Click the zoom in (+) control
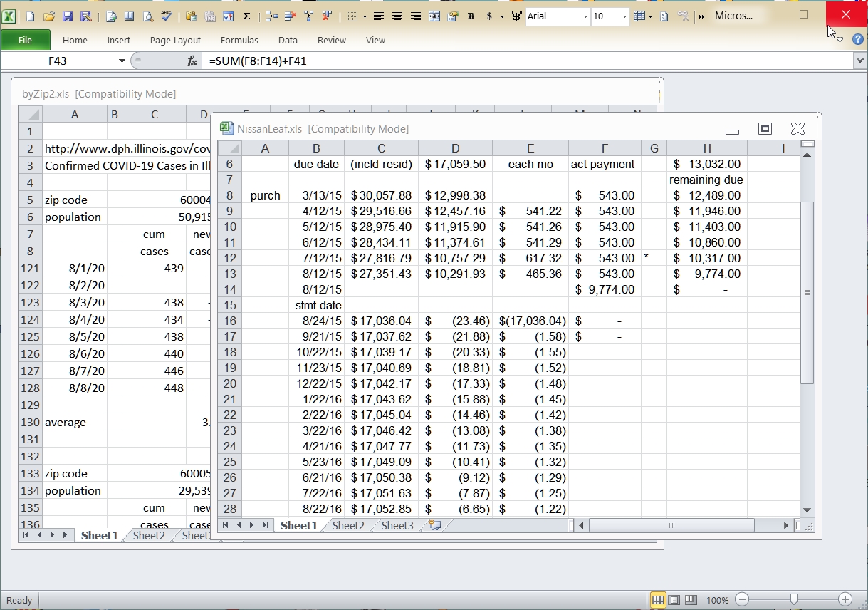The height and width of the screenshot is (610, 868). point(845,600)
